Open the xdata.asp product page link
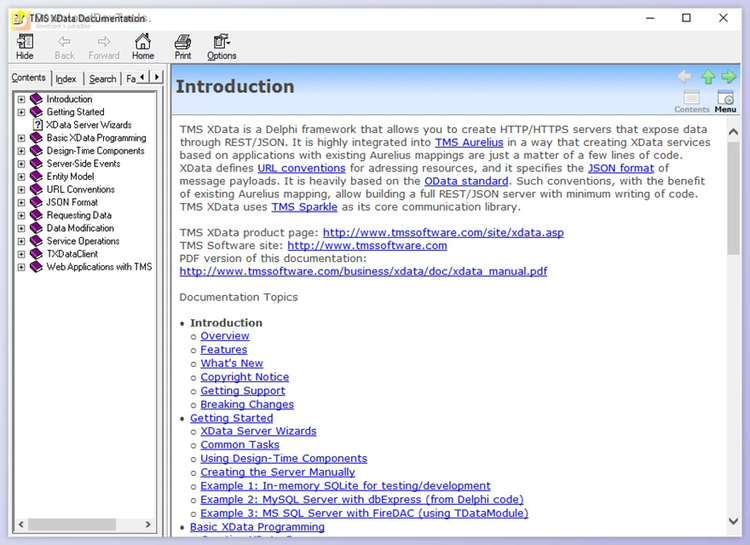750x545 pixels. [443, 233]
